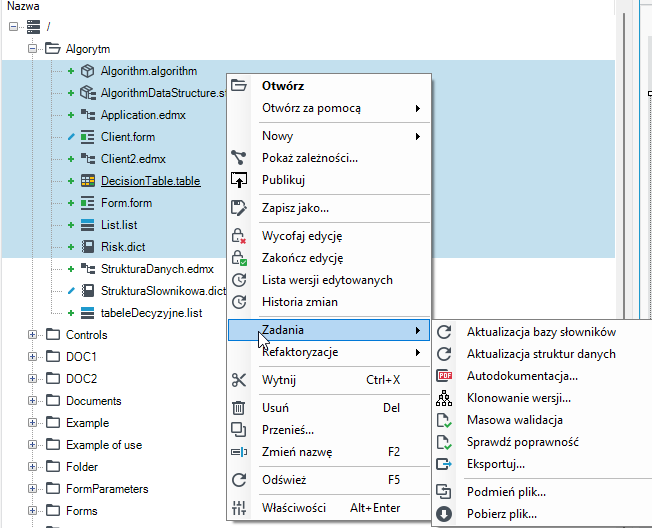Click the Podmień plik replace icon

444,492
